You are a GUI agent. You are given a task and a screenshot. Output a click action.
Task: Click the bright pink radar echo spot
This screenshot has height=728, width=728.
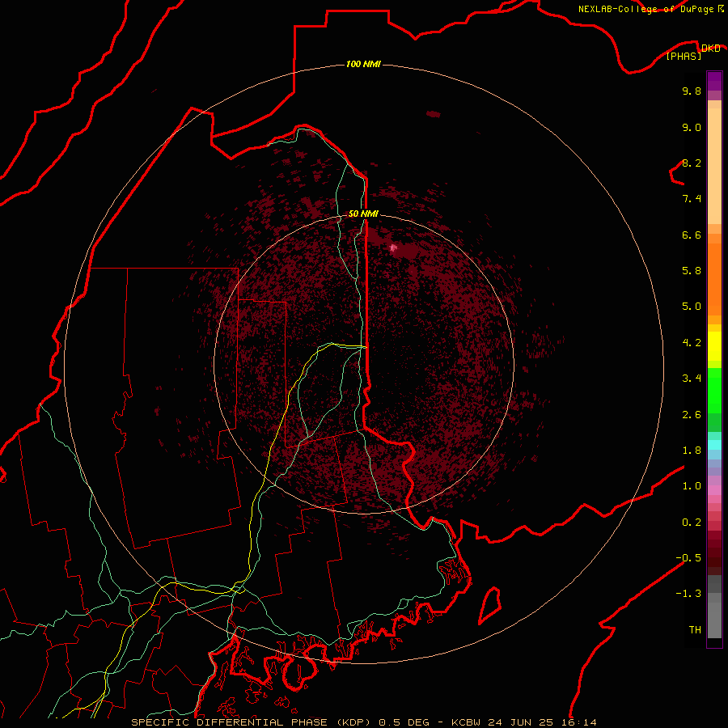tap(393, 248)
